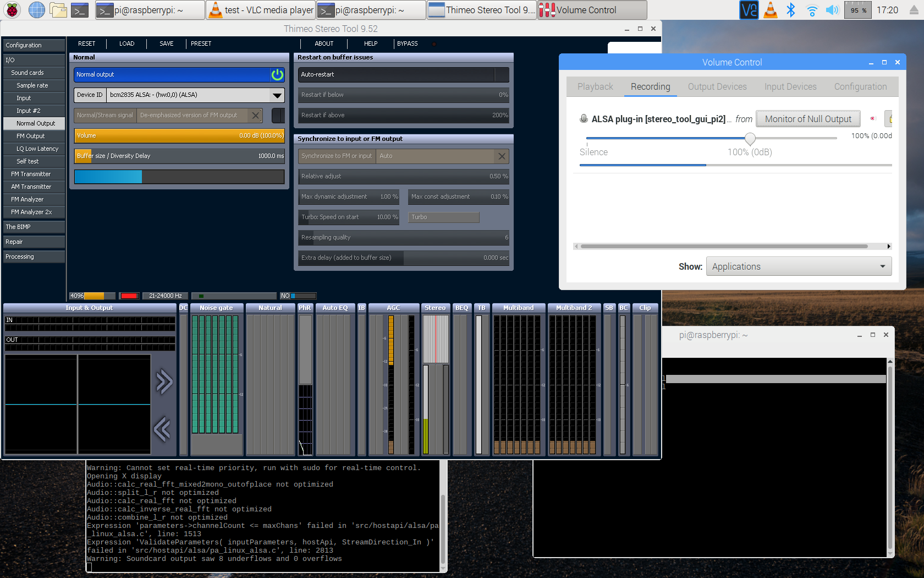Toggle the AGC module header
The height and width of the screenshot is (578, 924).
pos(393,308)
